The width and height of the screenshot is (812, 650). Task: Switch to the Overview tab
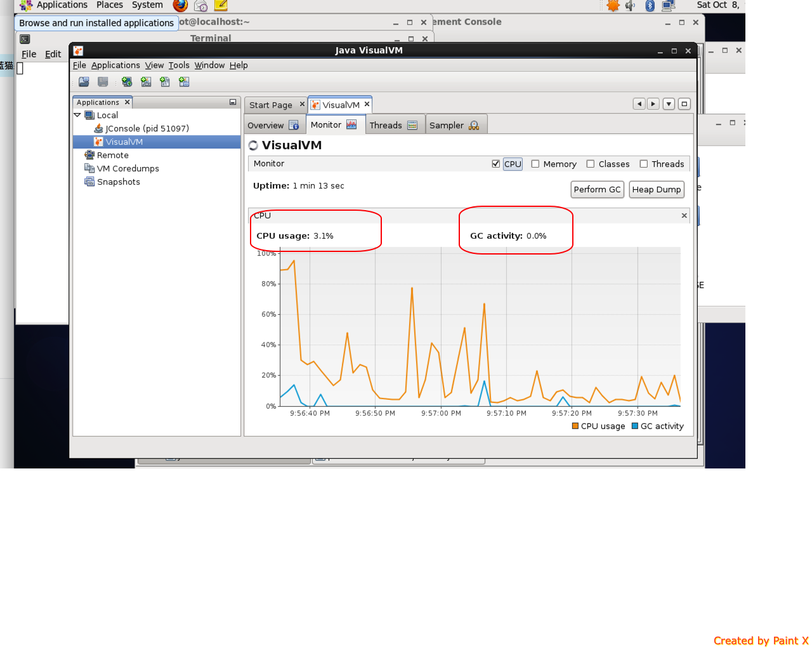tap(274, 125)
